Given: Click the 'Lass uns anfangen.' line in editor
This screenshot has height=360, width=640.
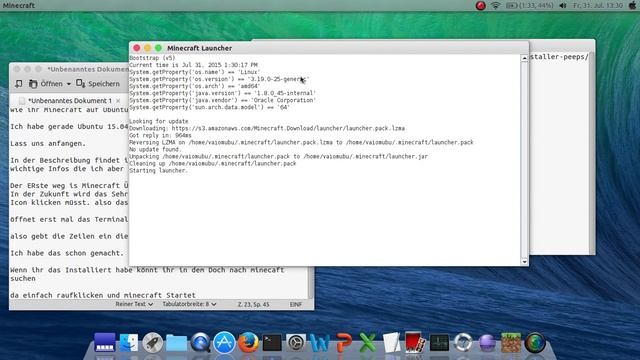Looking at the screenshot, I should 48,143.
